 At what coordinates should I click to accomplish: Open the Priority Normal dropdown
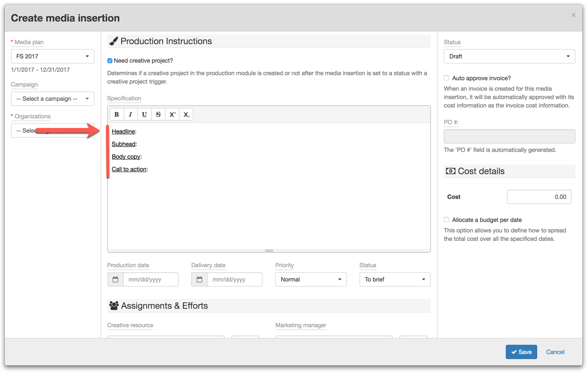pyautogui.click(x=311, y=279)
